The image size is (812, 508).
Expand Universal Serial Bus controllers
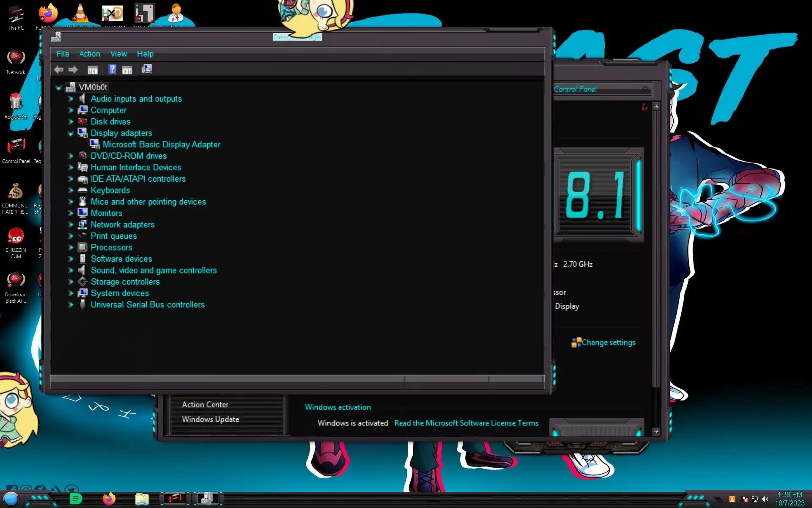(x=71, y=305)
